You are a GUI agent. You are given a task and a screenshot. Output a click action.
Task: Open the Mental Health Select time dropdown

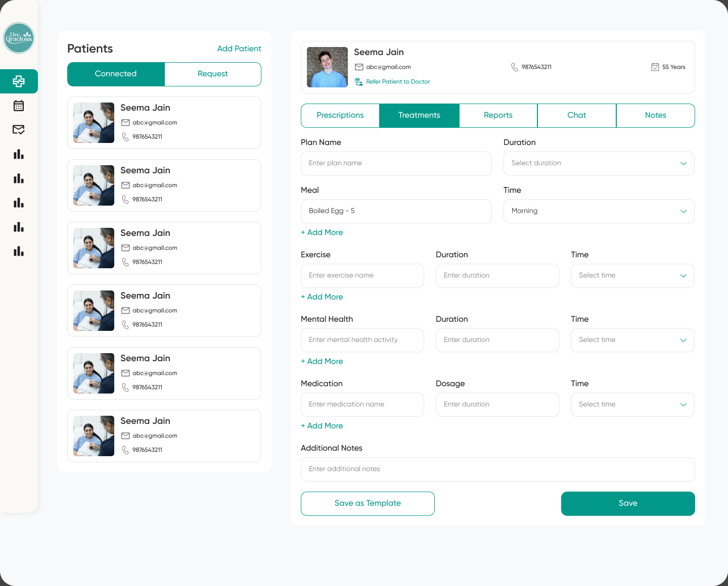coord(632,340)
